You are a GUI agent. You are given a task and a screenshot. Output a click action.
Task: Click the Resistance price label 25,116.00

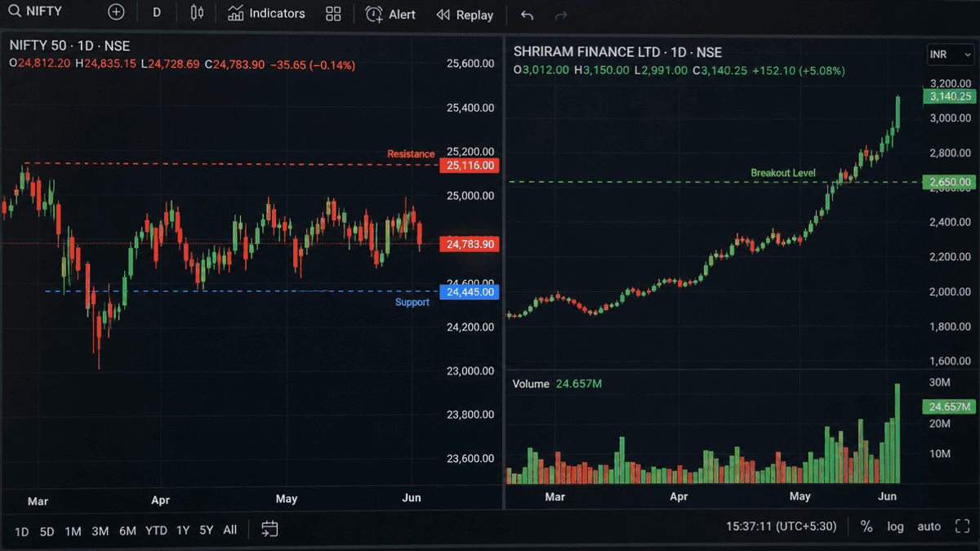pos(469,166)
